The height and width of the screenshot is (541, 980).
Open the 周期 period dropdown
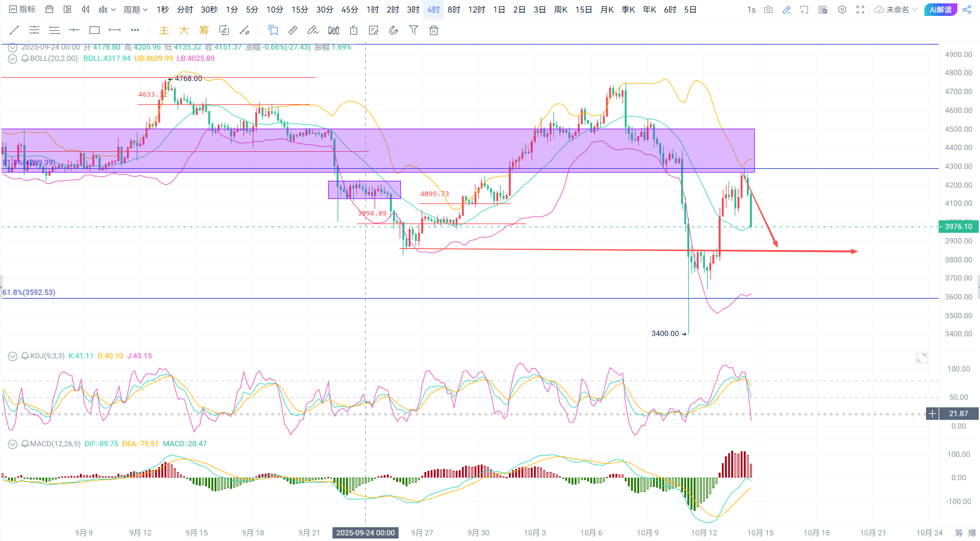135,10
